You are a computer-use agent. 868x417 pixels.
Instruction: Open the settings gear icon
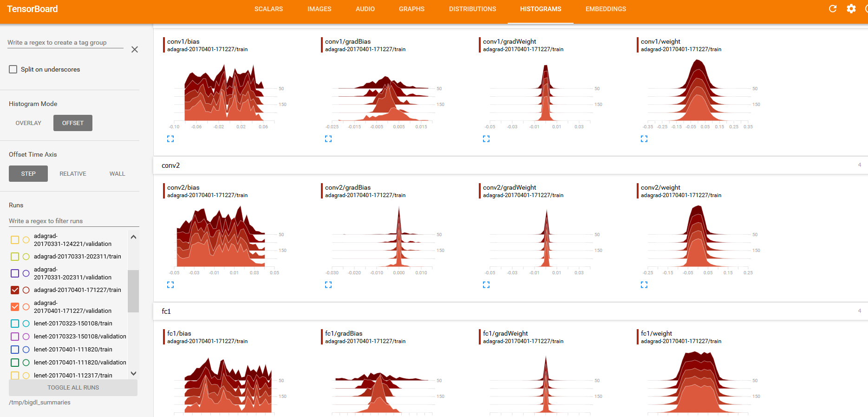851,9
